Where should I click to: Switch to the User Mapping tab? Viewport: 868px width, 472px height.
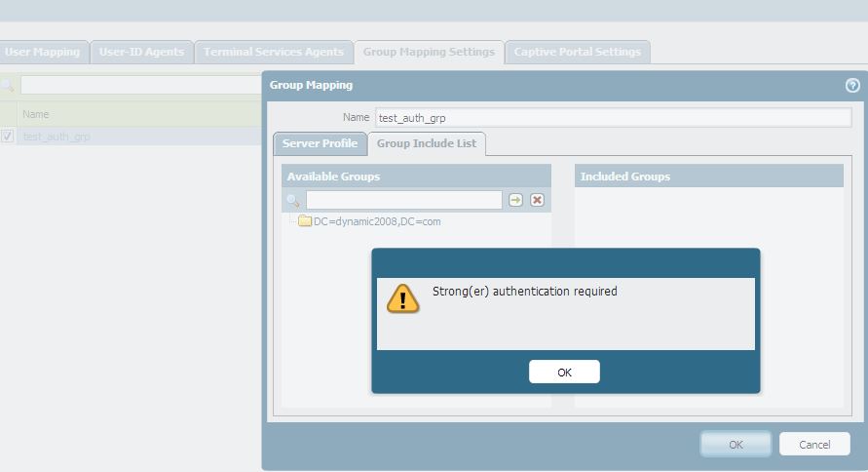(x=43, y=52)
